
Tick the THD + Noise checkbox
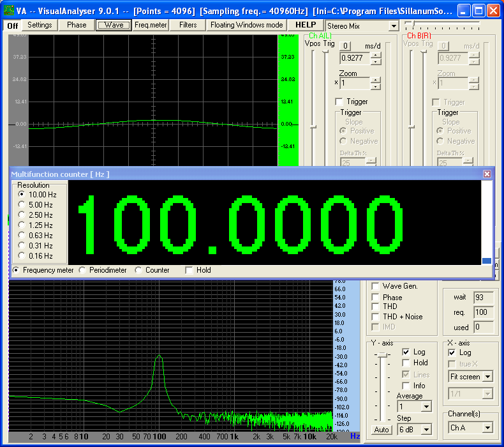click(376, 317)
